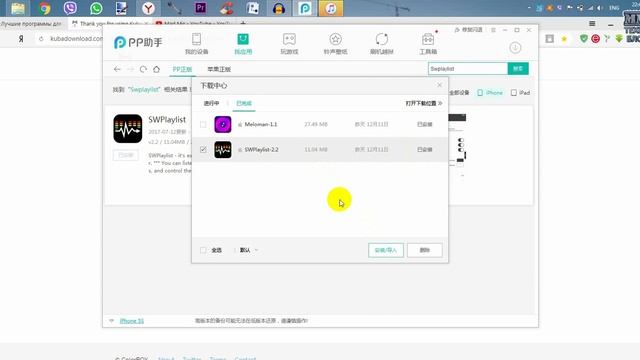Go back with the left arrow

(118, 69)
